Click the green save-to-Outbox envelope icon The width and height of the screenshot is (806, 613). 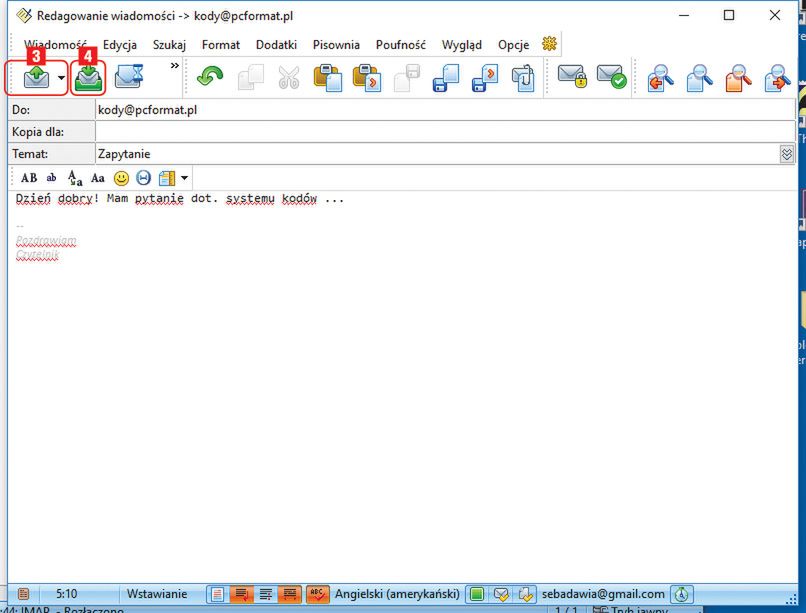pyautogui.click(x=88, y=78)
